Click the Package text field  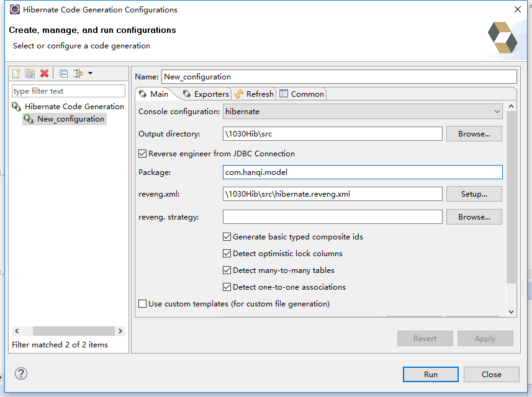[x=363, y=172]
